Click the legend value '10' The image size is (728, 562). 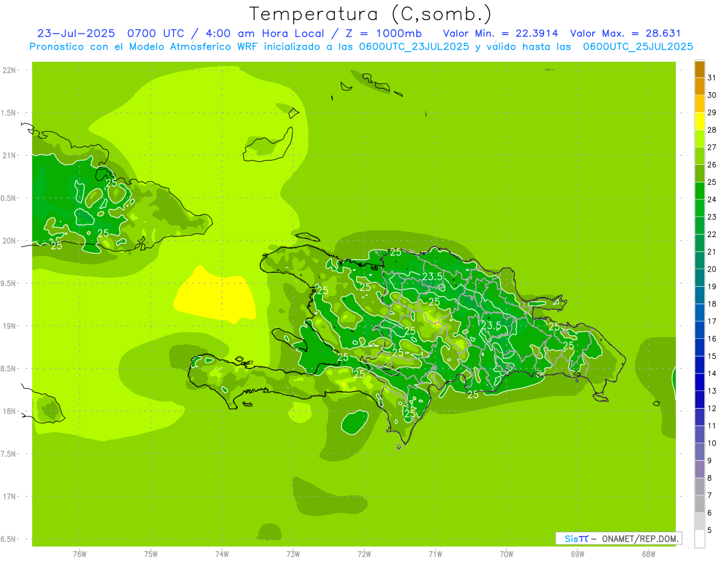click(712, 443)
